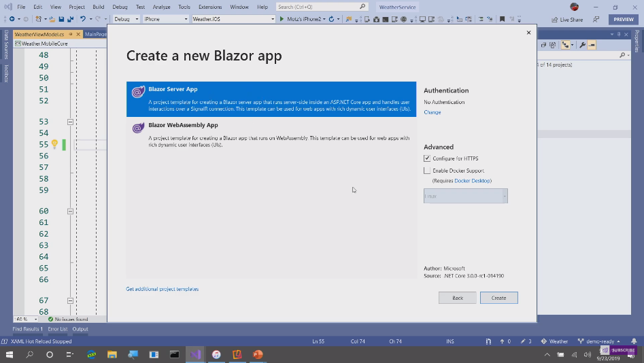Open File Explorer from the taskbar
This screenshot has height=363, width=644.
click(112, 355)
